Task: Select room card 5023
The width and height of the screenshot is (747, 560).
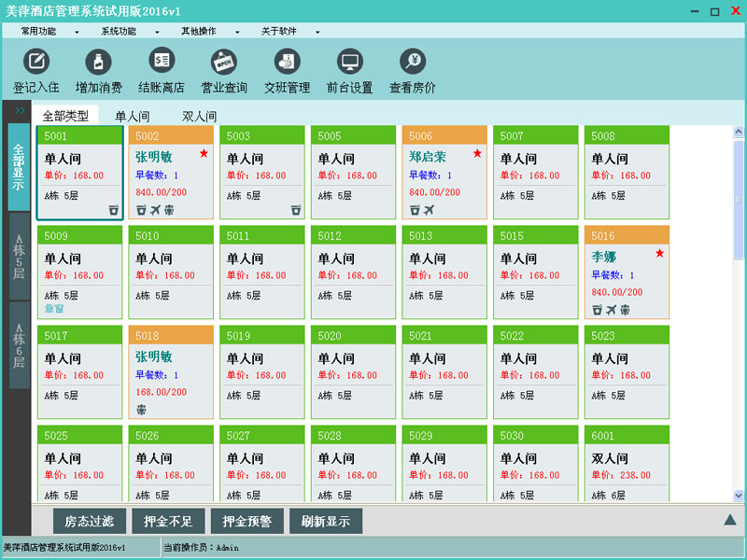Action: pyautogui.click(x=627, y=372)
